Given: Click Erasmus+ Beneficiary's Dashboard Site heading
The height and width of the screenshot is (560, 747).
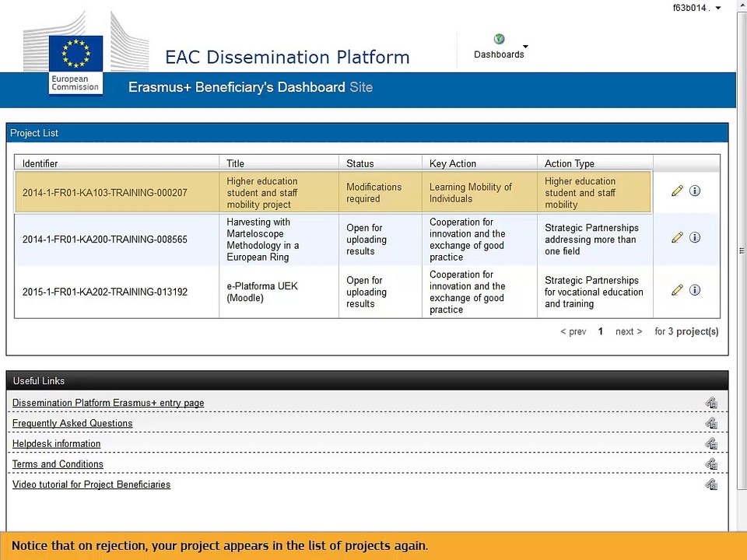Looking at the screenshot, I should click(x=251, y=87).
